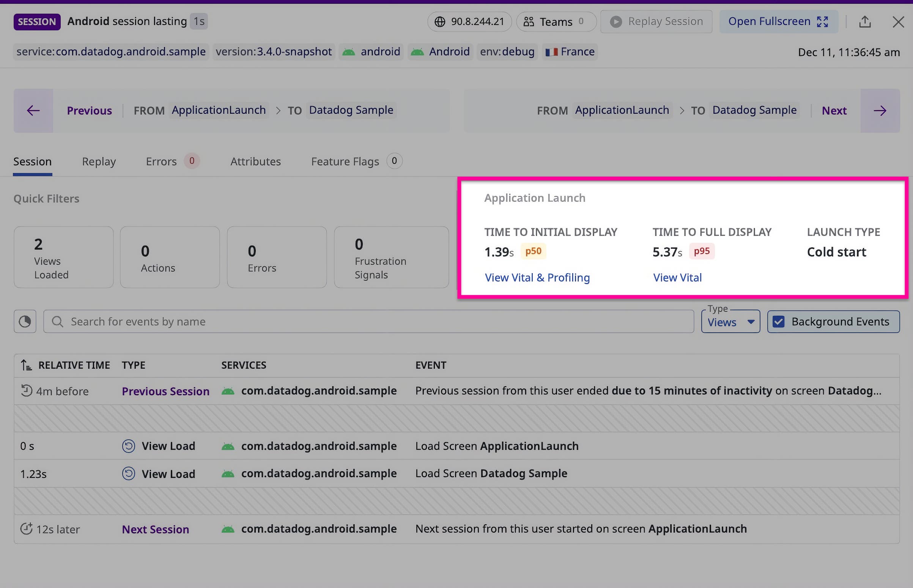Open the Type Views dropdown

(x=730, y=322)
